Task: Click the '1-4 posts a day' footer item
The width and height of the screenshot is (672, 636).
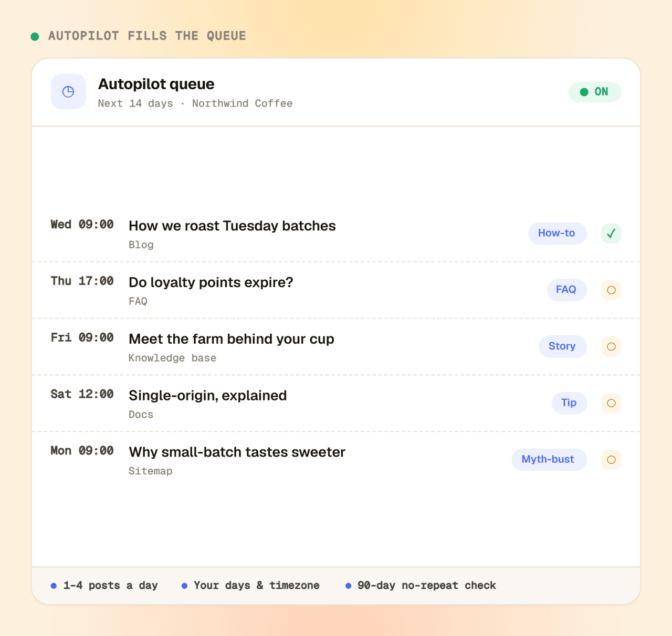Action: [x=104, y=586]
